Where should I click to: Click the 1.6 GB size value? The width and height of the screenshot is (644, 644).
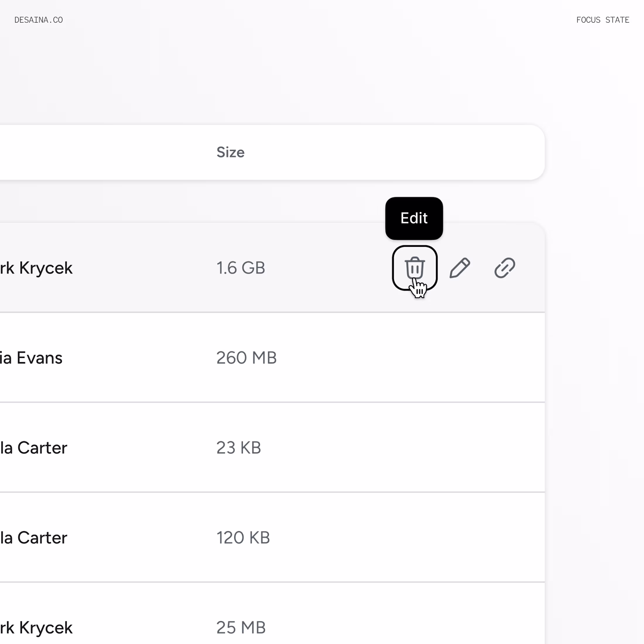pyautogui.click(x=241, y=268)
